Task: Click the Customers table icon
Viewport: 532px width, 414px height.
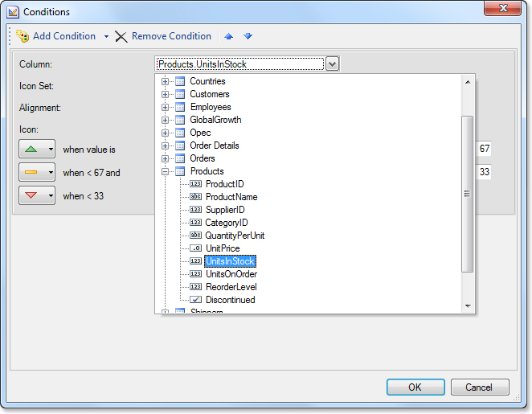Action: click(180, 94)
